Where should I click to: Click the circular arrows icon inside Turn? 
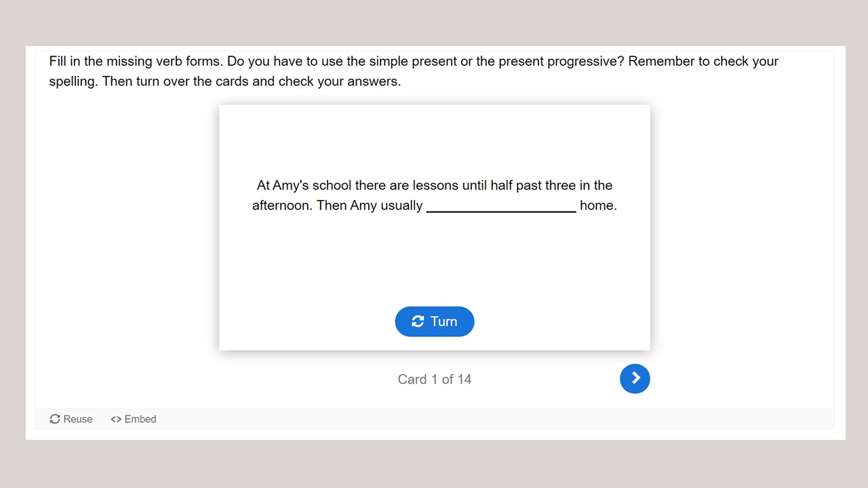(x=418, y=321)
